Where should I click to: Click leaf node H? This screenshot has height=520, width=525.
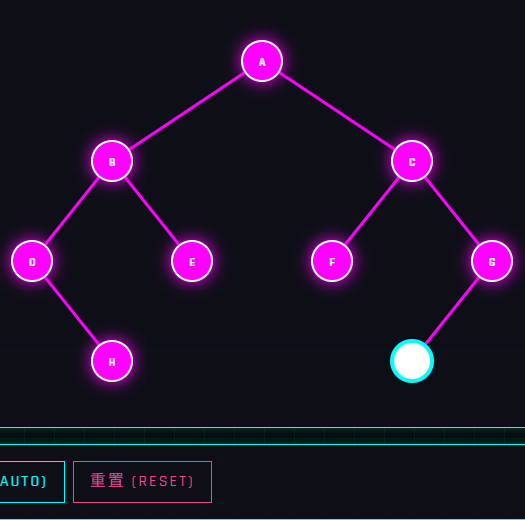[x=112, y=361]
